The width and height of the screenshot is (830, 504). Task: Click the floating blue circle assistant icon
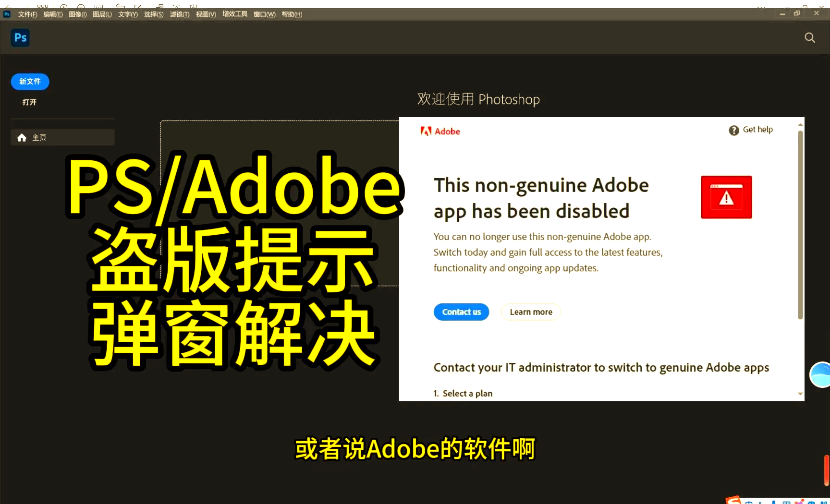pyautogui.click(x=820, y=374)
